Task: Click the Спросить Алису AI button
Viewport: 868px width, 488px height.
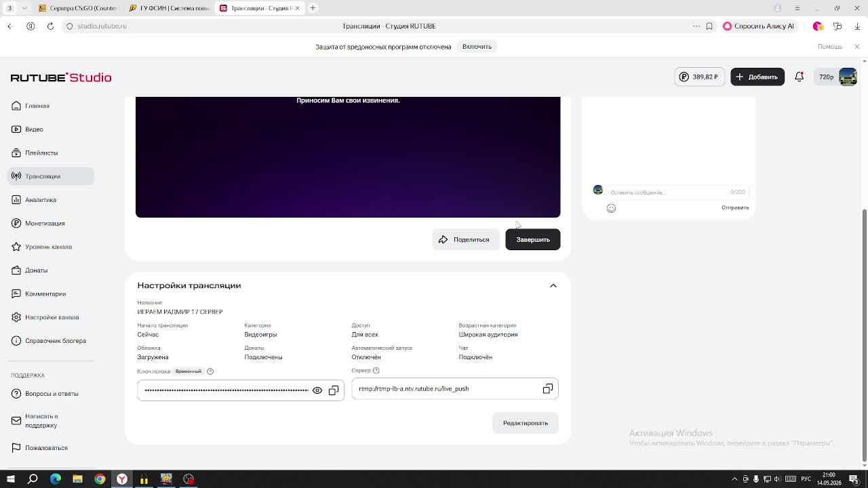Action: pos(758,26)
